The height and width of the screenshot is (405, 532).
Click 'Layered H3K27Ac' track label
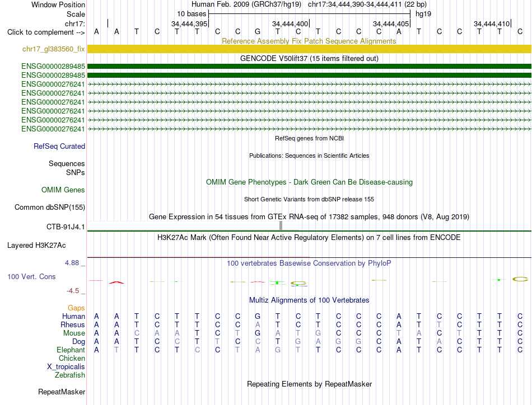(x=36, y=246)
